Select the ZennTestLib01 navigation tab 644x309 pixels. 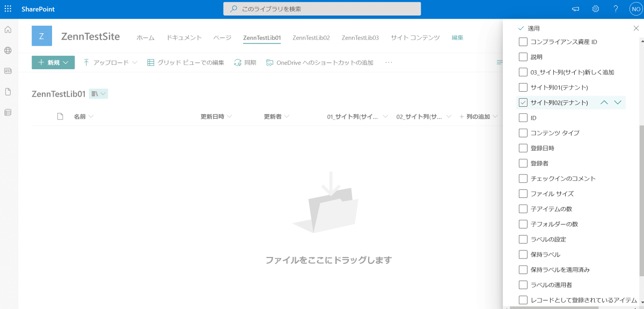pyautogui.click(x=262, y=38)
